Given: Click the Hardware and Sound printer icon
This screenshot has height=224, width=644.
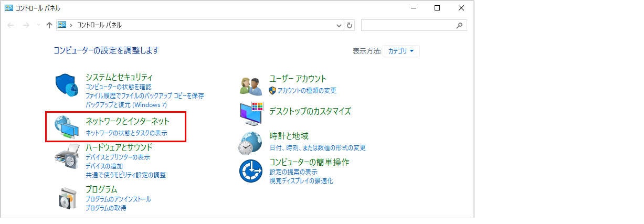Looking at the screenshot, I should point(67,156).
